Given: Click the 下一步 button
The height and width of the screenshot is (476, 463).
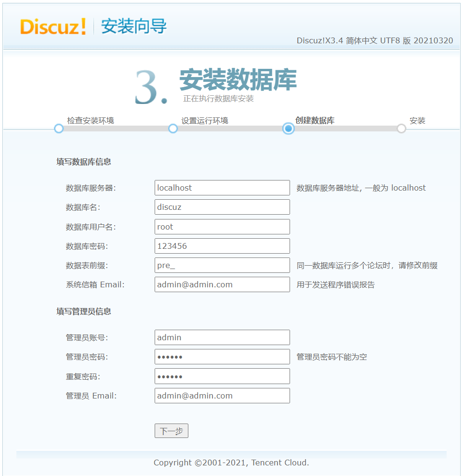Looking at the screenshot, I should [x=172, y=431].
